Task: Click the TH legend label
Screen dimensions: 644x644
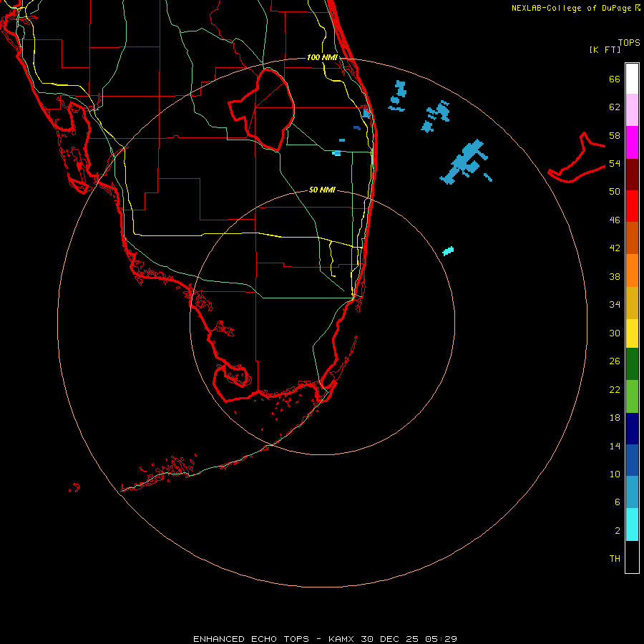Action: tap(615, 559)
